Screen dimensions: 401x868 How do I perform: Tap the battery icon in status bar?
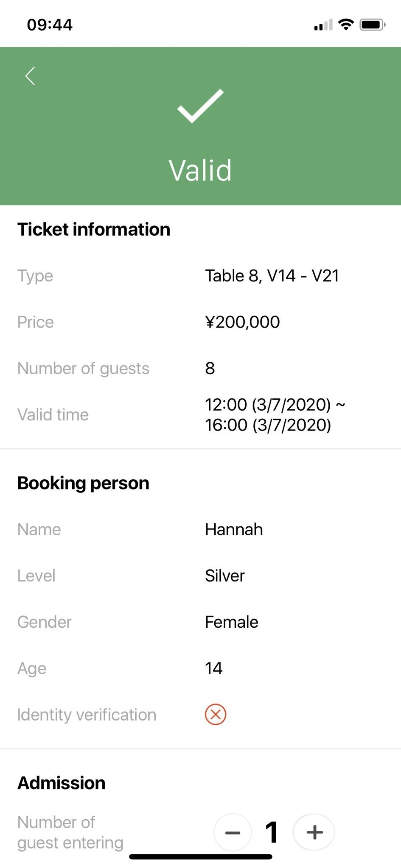coord(372,25)
